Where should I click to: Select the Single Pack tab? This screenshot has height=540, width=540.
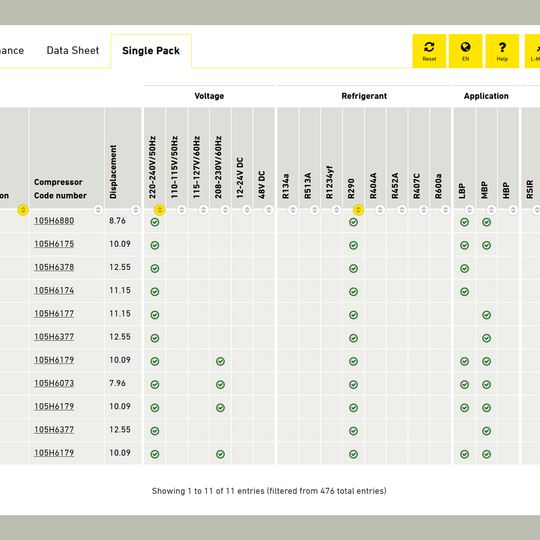151,51
